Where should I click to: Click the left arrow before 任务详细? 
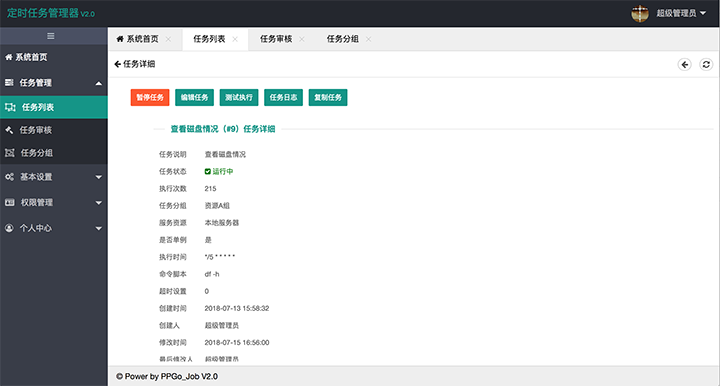point(118,64)
